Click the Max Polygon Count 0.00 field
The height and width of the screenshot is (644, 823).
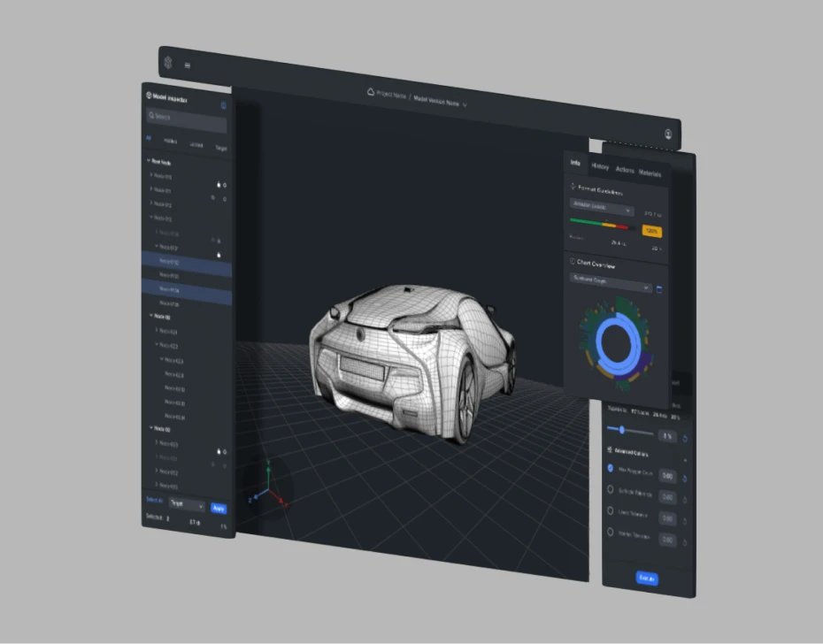[667, 476]
